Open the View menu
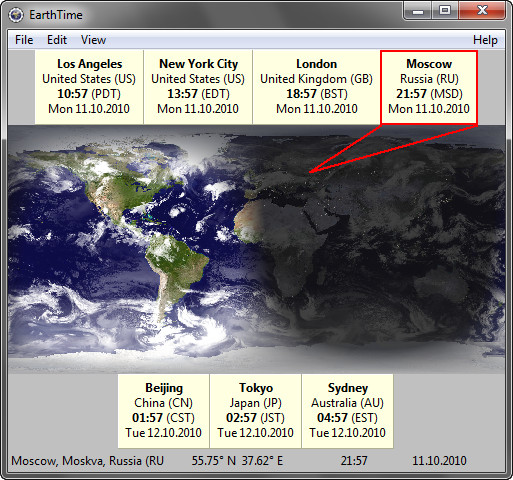 93,40
